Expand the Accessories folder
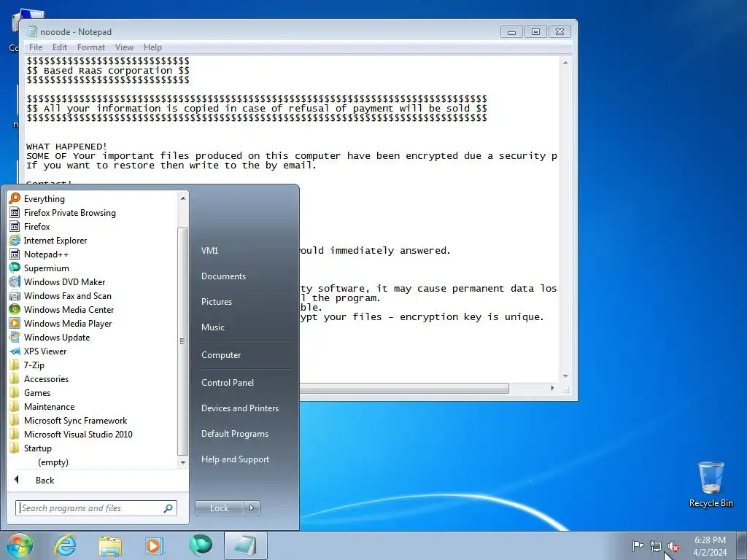 46,378
